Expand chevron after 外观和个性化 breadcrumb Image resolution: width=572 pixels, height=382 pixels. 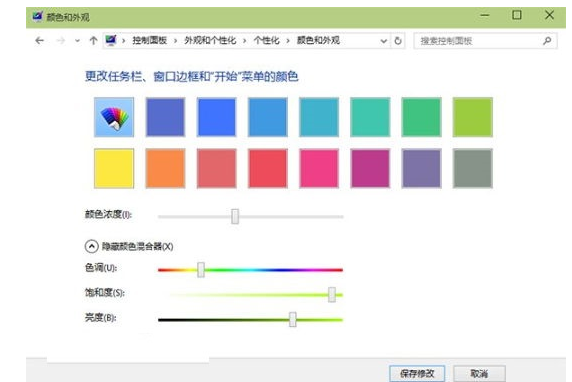244,40
